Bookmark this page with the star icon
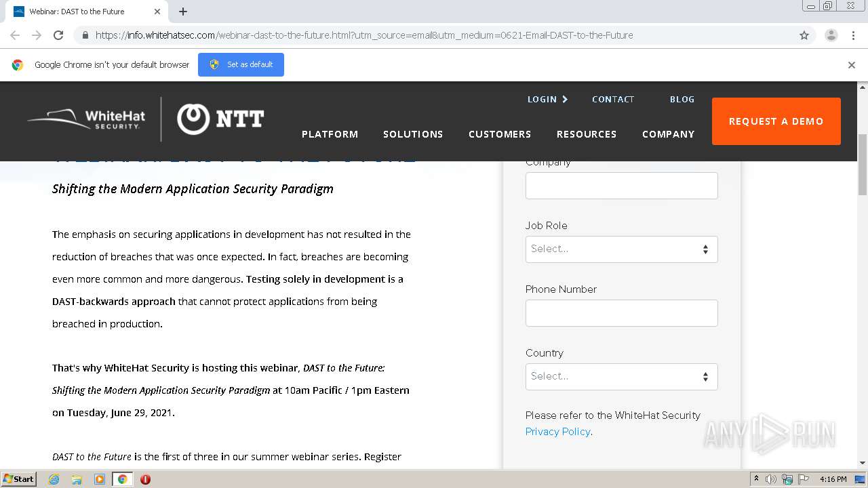Viewport: 868px width, 488px height. point(804,35)
